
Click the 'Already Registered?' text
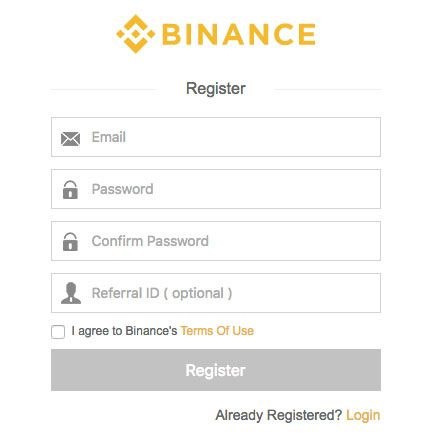279,415
